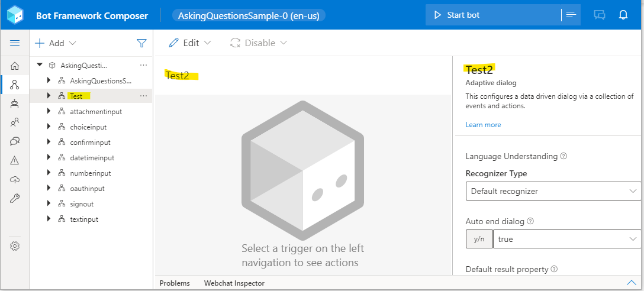Open the Edit dropdown menu
644x291 pixels.
(x=190, y=43)
